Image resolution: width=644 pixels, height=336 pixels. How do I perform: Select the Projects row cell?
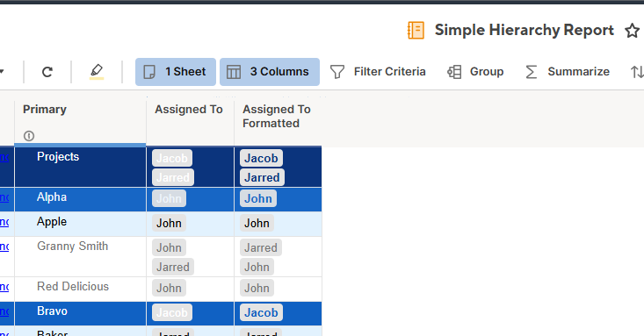[x=80, y=167]
